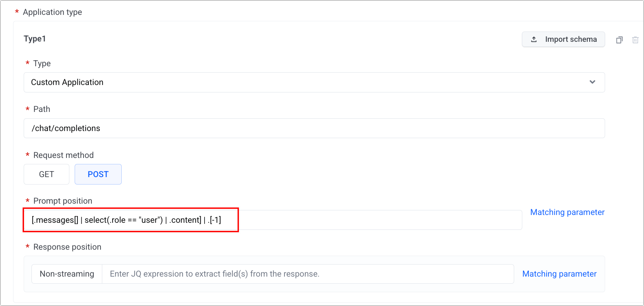Click the upload arrow icon in Import schema
The width and height of the screenshot is (644, 306).
coord(534,39)
